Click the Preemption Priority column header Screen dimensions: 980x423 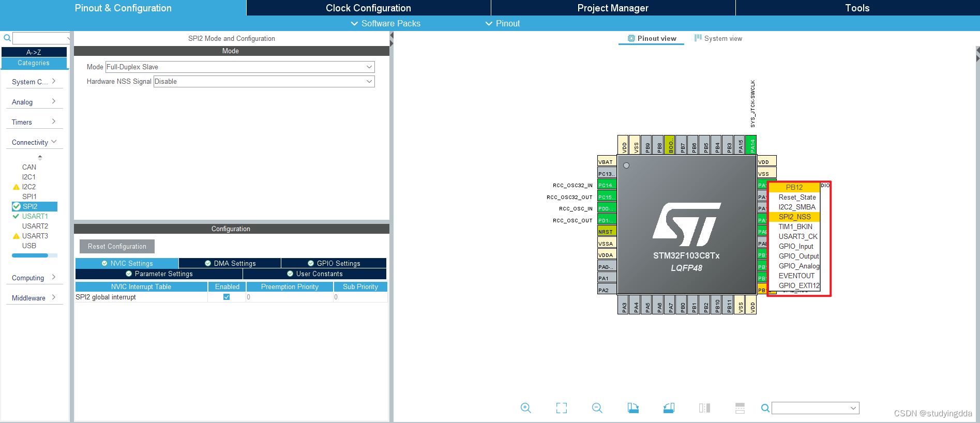coord(290,286)
